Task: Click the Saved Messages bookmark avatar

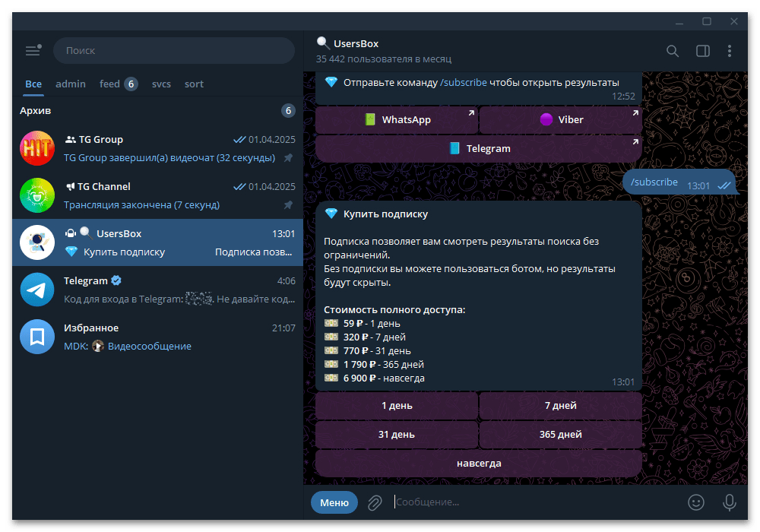Action: click(37, 336)
